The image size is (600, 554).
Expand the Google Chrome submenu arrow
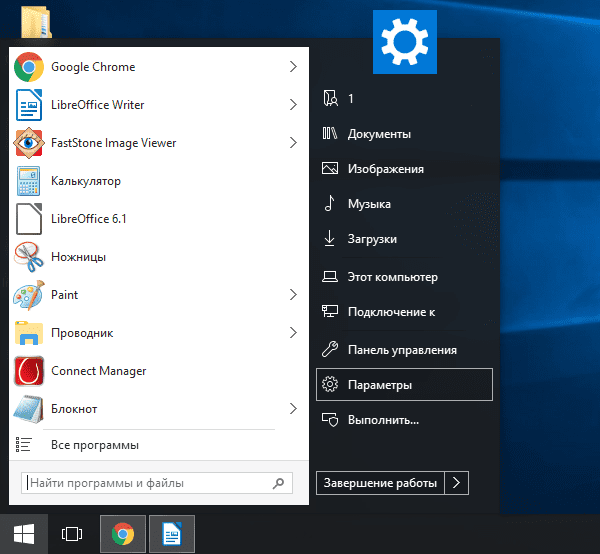tap(293, 67)
